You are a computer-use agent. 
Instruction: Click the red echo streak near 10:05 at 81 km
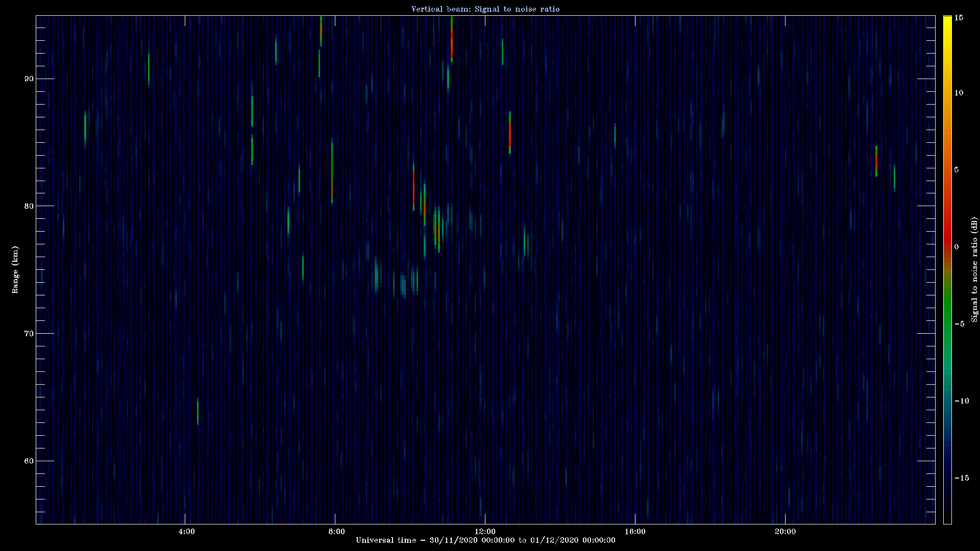(413, 186)
